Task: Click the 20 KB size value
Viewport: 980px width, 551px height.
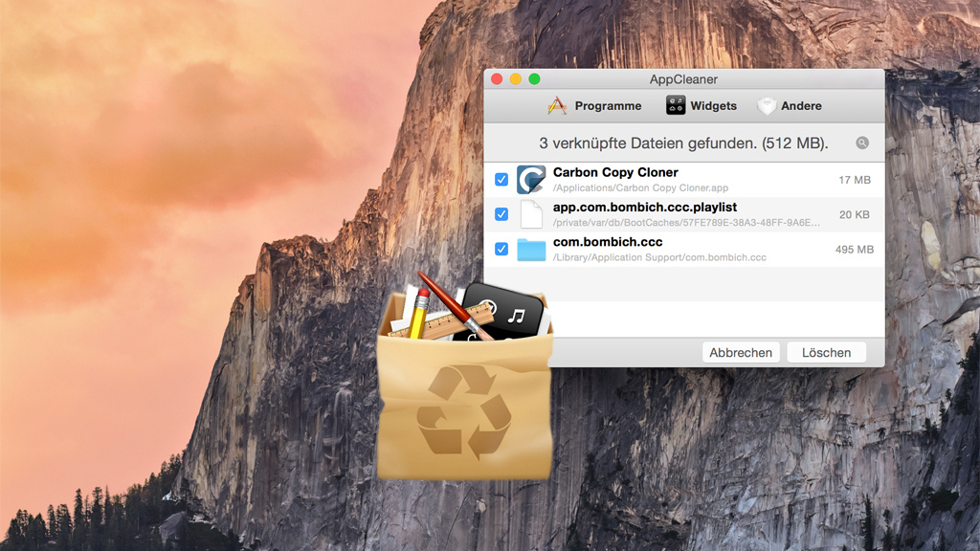Action: click(x=855, y=215)
